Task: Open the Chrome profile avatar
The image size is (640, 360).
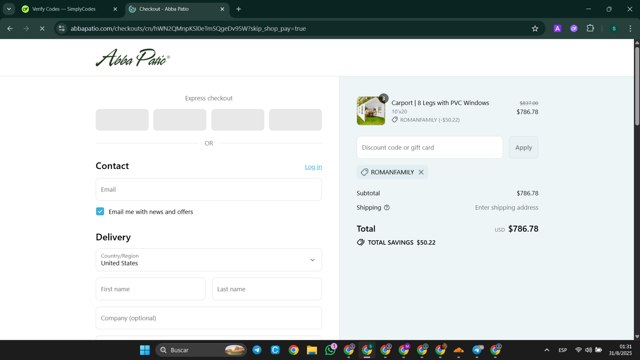Action: [x=614, y=29]
